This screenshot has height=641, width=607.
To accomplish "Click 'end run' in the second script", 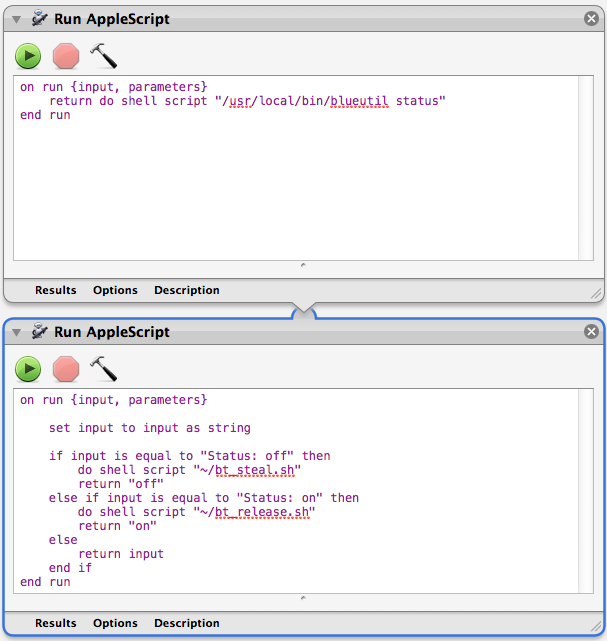I will point(45,582).
